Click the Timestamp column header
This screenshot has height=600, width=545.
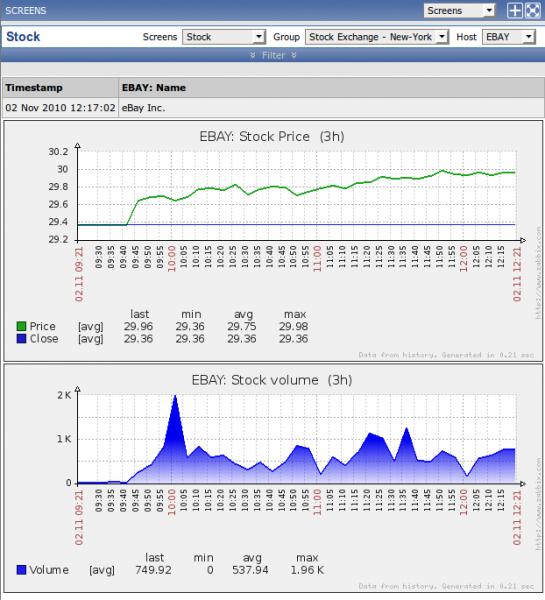[x=60, y=88]
